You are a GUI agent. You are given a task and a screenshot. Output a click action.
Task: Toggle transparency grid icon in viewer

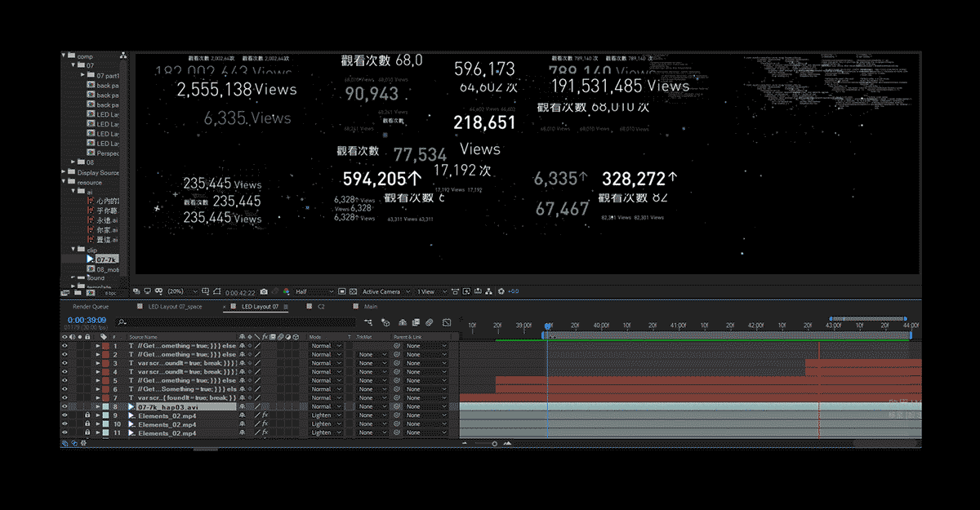[x=353, y=291]
